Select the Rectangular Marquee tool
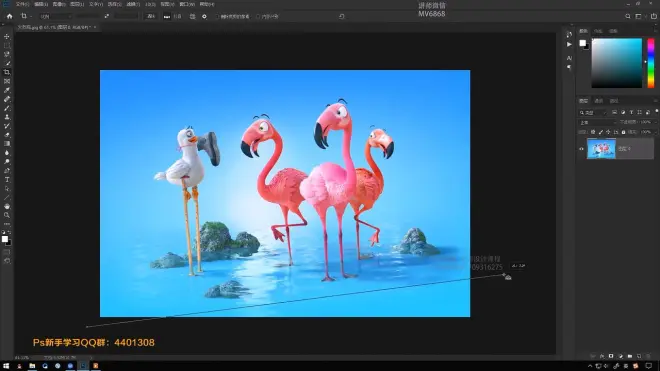Image resolution: width=660 pixels, height=371 pixels. coord(7,45)
